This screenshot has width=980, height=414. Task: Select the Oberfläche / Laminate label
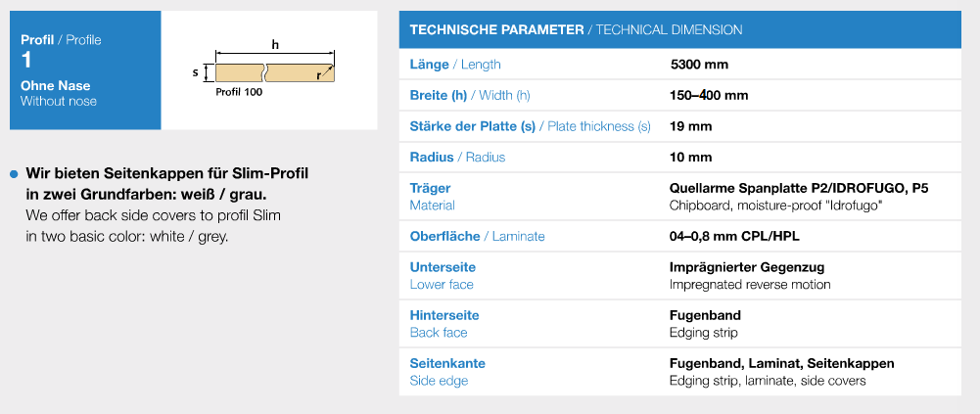478,237
